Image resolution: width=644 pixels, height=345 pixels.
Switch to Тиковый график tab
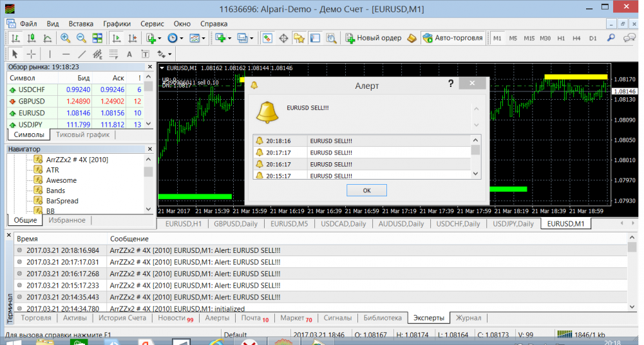tap(82, 135)
